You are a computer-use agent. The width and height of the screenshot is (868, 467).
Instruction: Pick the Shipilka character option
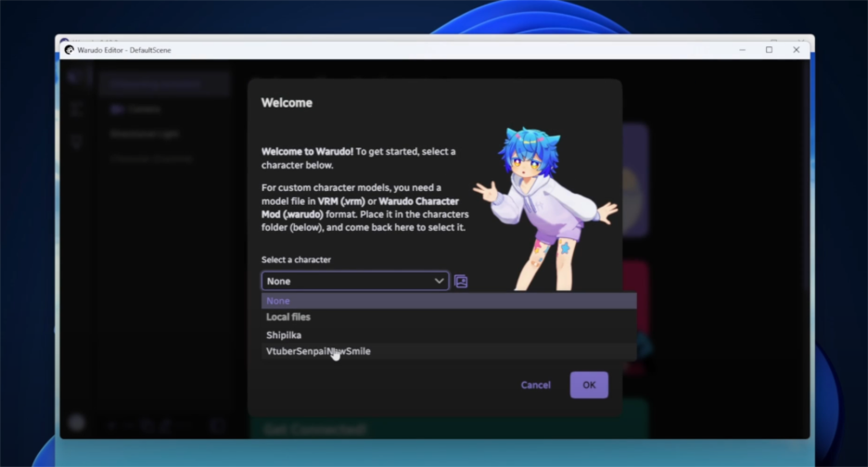pos(449,334)
